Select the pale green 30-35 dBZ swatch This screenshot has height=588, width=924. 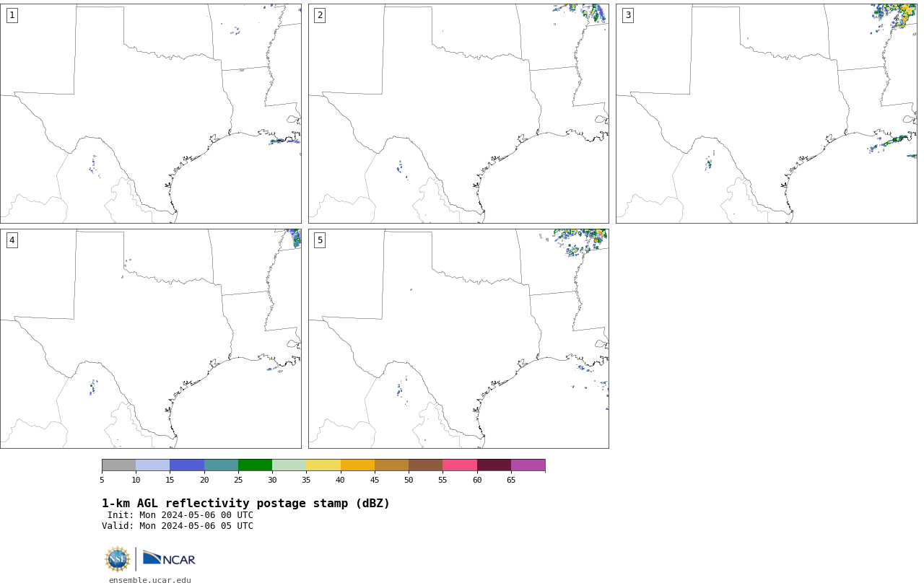[289, 465]
